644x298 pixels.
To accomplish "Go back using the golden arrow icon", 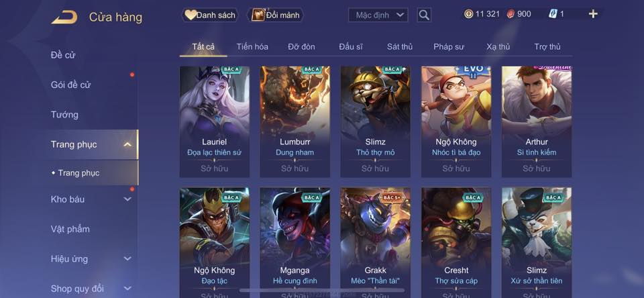I will click(x=64, y=17).
